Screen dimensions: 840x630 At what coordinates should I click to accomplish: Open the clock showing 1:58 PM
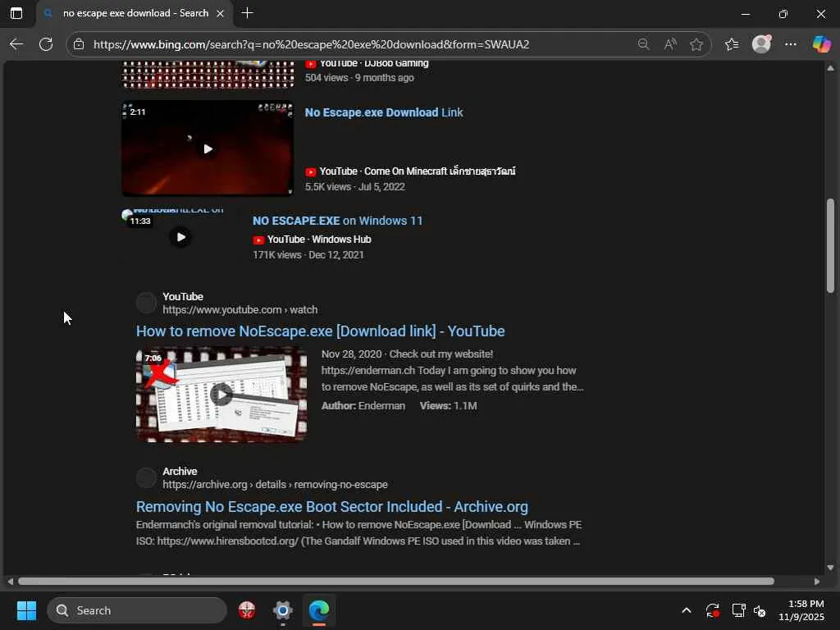802,610
